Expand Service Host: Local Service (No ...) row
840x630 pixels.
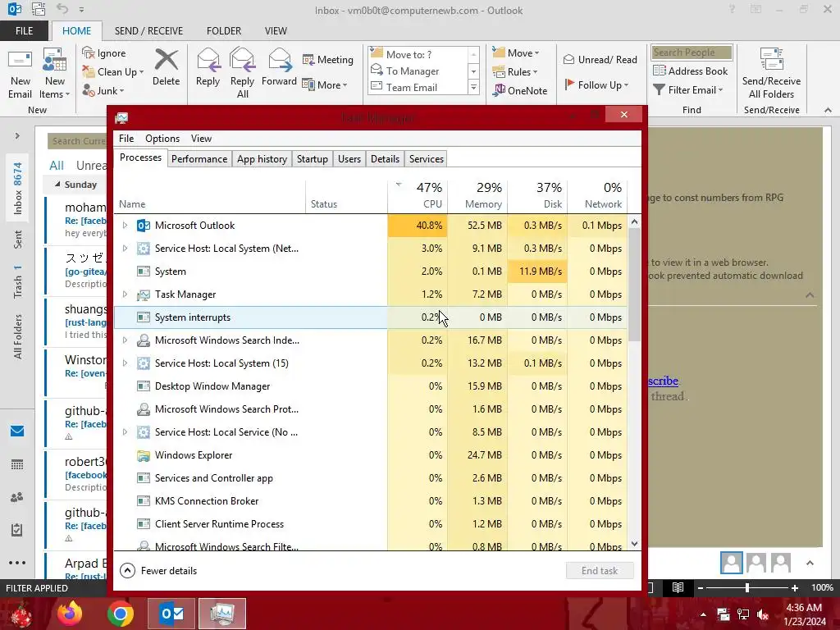125,432
